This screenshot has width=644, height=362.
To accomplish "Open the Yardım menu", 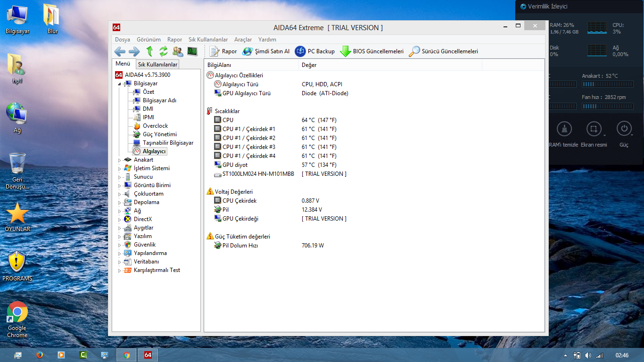I will point(267,40).
